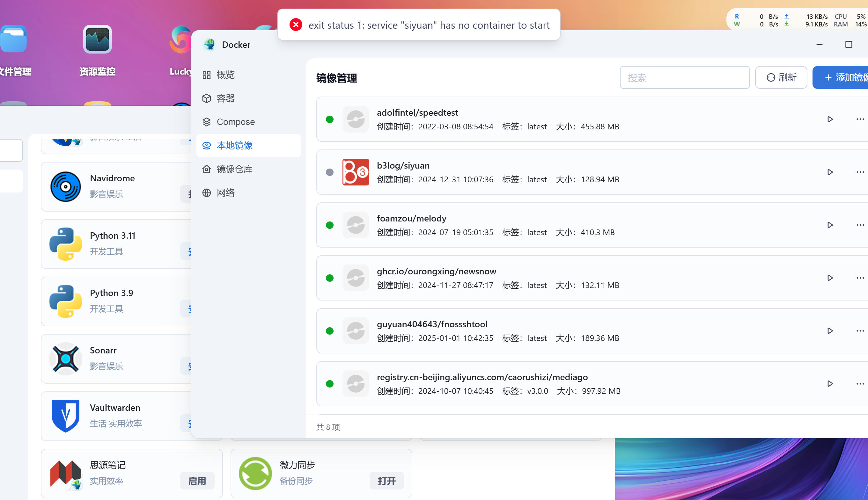Click the 微力同步 app icon
The height and width of the screenshot is (500, 868).
pyautogui.click(x=255, y=474)
